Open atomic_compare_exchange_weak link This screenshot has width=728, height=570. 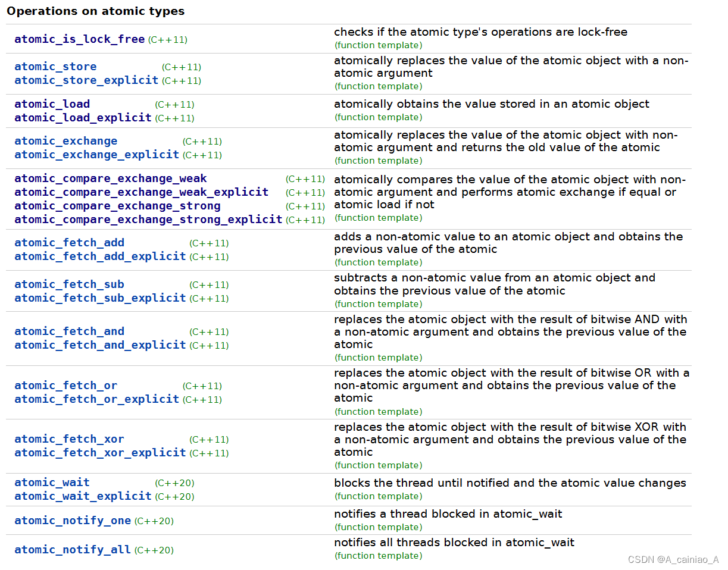point(111,178)
